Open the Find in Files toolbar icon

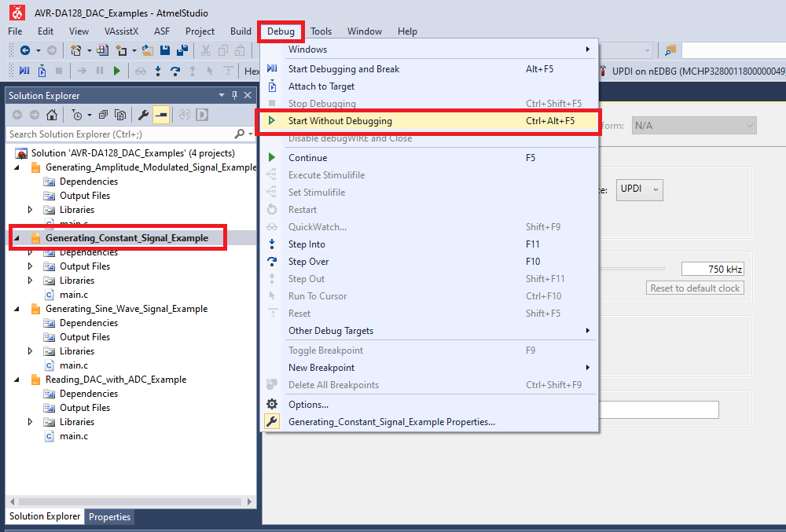[x=670, y=50]
